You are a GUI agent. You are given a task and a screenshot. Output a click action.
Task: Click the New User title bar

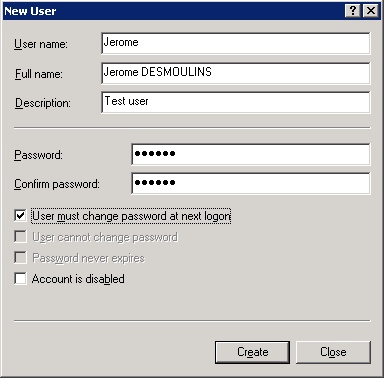pos(173,11)
